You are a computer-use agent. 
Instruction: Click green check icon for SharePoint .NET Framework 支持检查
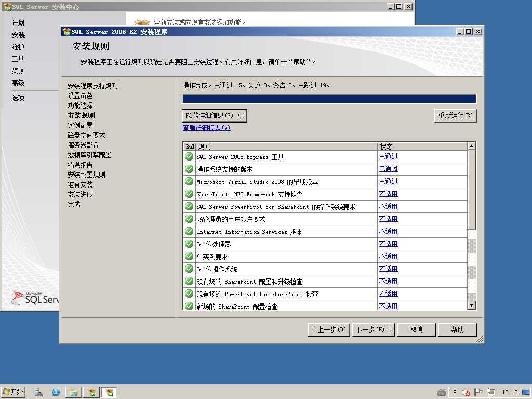[189, 194]
